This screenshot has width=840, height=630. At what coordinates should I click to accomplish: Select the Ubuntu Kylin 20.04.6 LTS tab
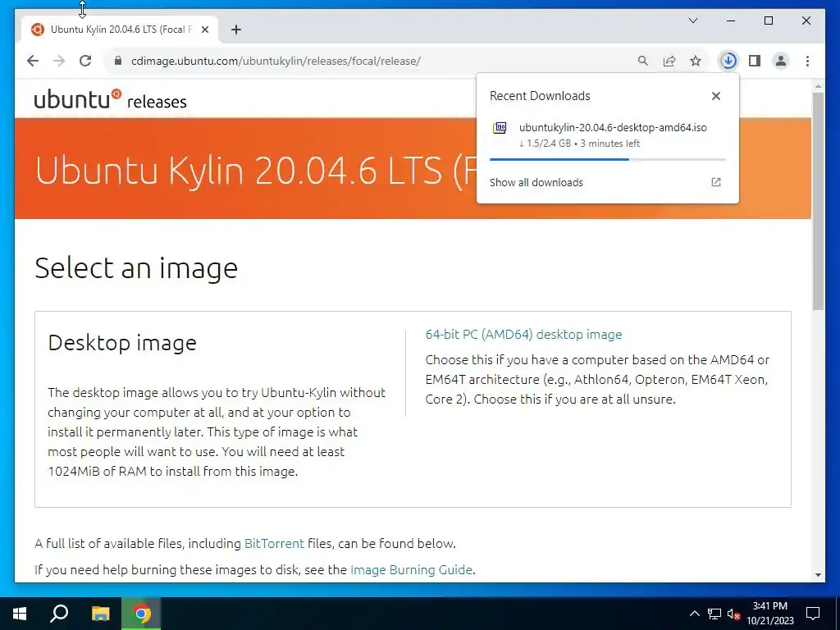[x=120, y=30]
